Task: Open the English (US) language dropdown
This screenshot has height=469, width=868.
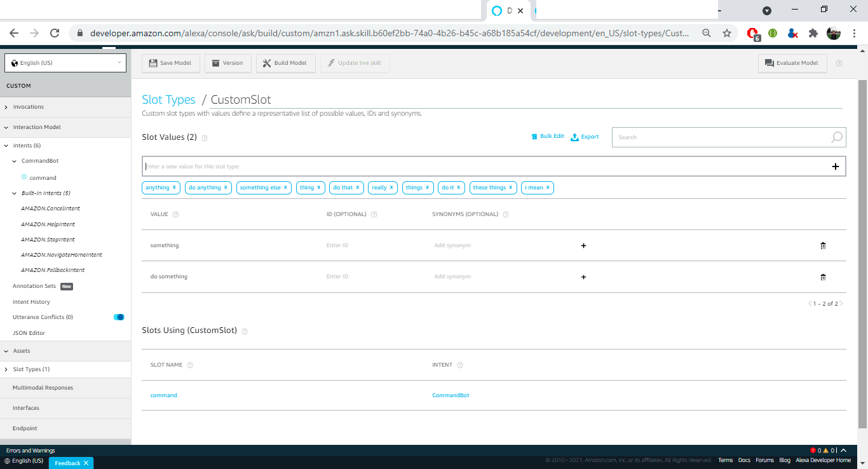Action: (x=65, y=63)
